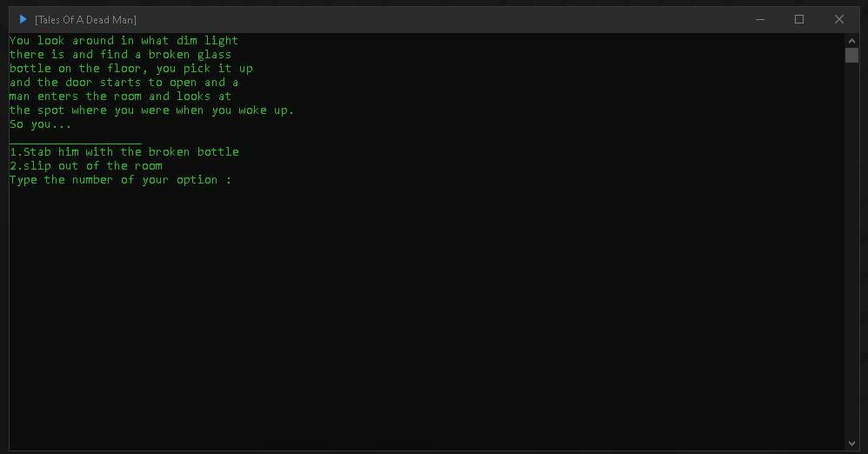Click the line 'there is and find a broken glass'

(120, 54)
